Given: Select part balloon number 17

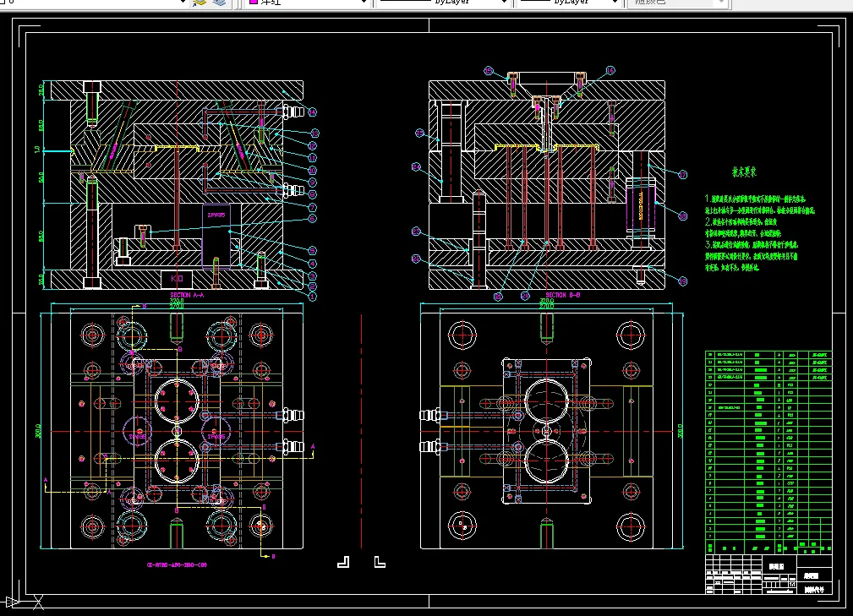Looking at the screenshot, I should 683,175.
